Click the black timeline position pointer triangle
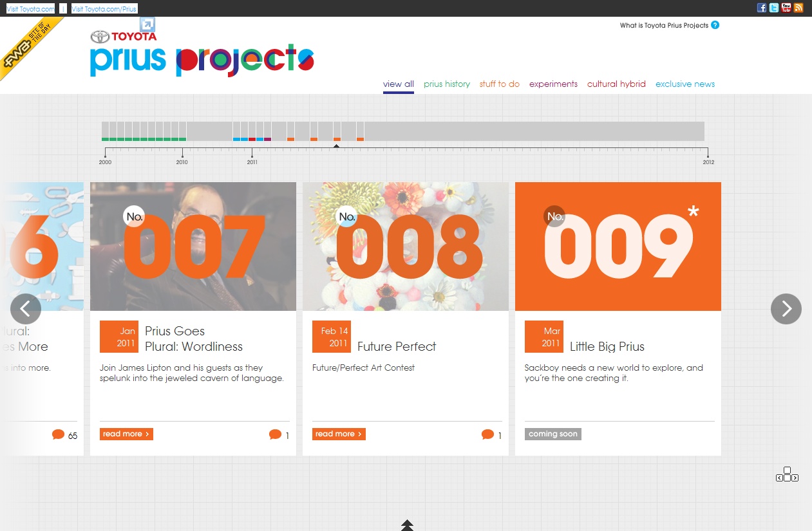812x531 pixels. pos(336,146)
